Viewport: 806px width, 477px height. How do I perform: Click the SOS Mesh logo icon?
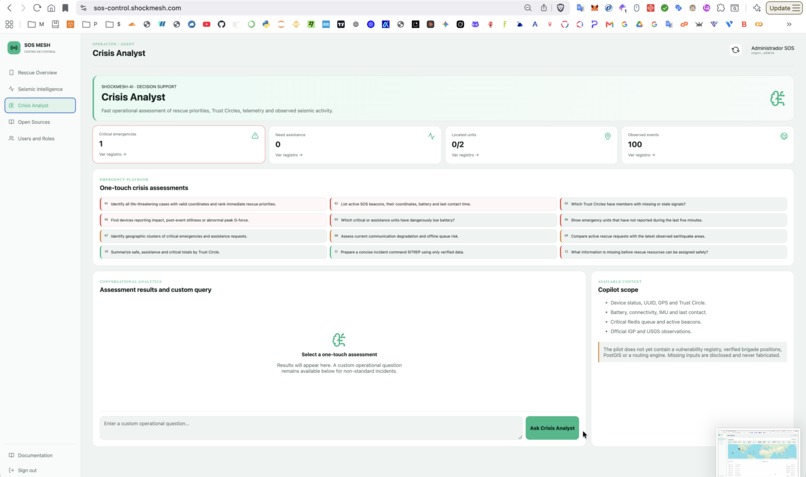pyautogui.click(x=14, y=47)
